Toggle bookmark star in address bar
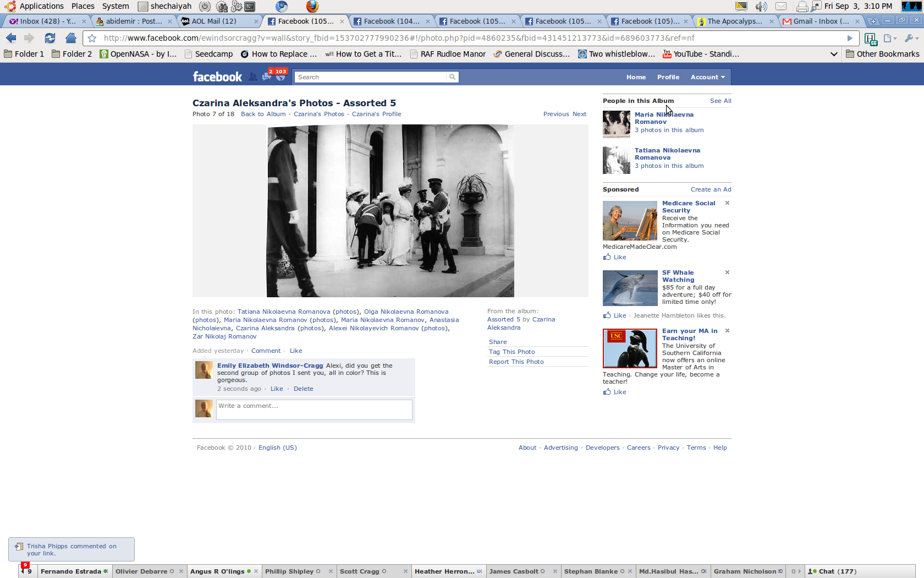This screenshot has width=924, height=578. tap(92, 39)
